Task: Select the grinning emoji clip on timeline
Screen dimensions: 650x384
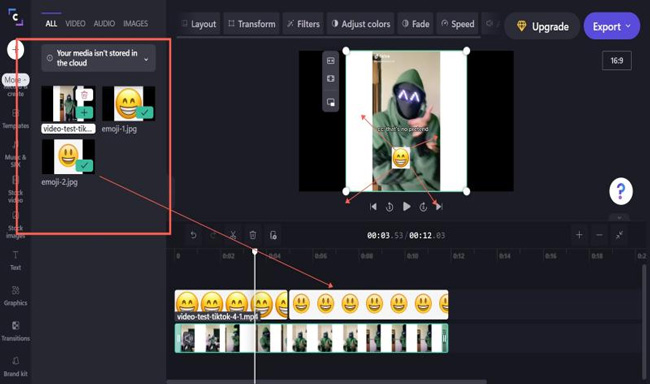Action: pos(231,305)
